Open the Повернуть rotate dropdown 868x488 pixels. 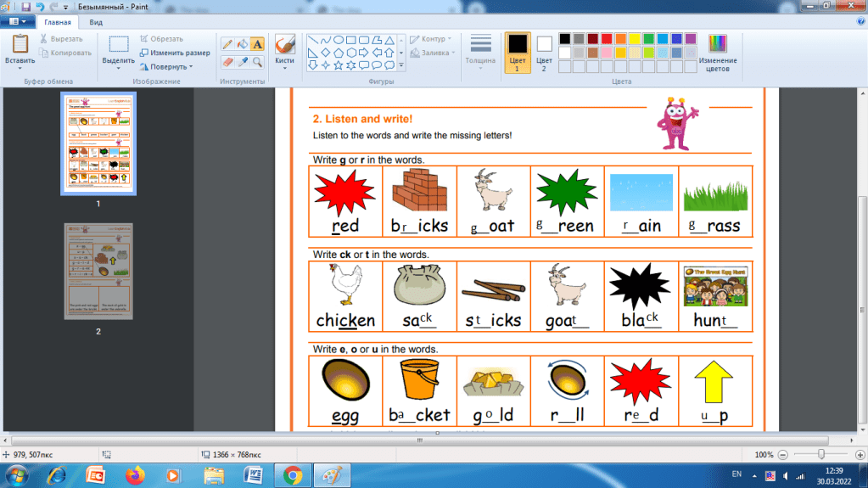pos(166,66)
